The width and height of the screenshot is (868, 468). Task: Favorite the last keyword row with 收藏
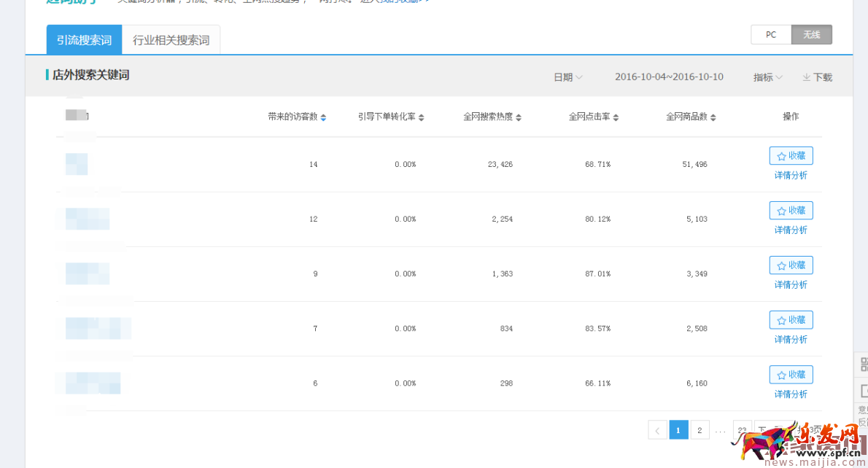click(x=791, y=375)
